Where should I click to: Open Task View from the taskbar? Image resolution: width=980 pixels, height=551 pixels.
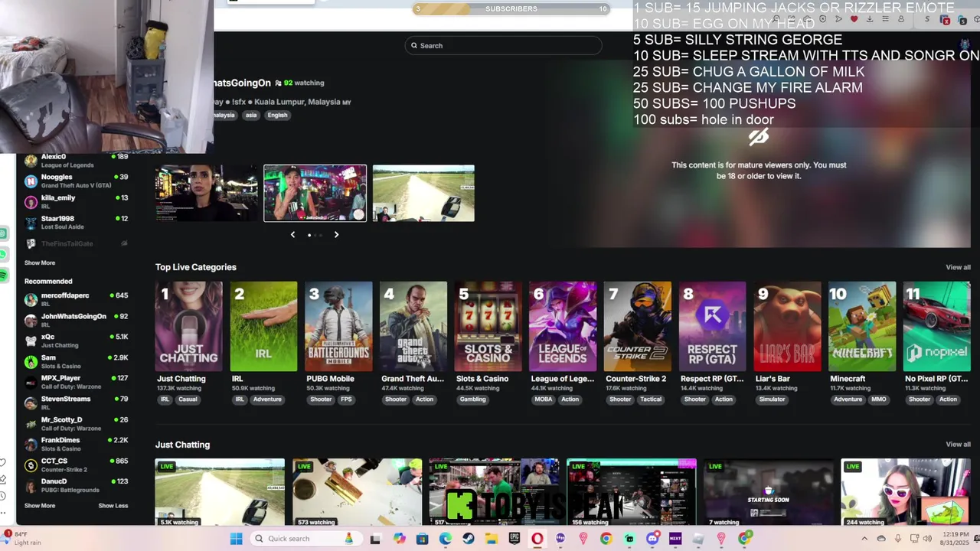pos(375,539)
